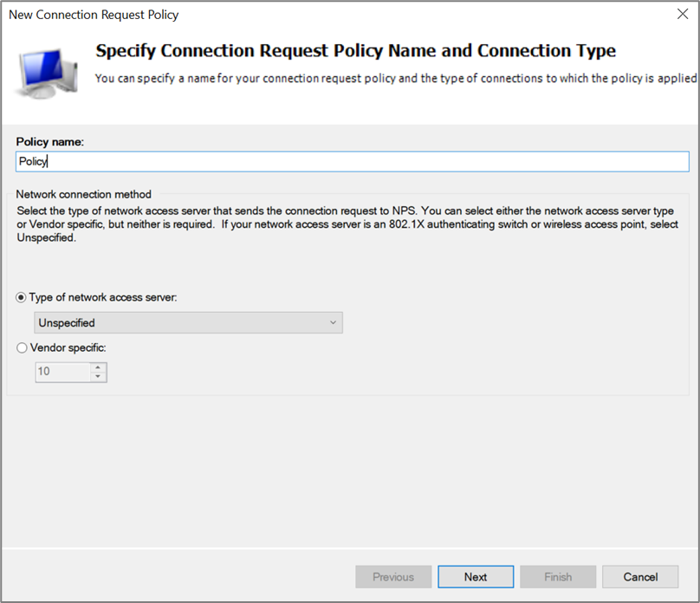700x603 pixels.
Task: Click the disabled Finish button
Action: (558, 577)
